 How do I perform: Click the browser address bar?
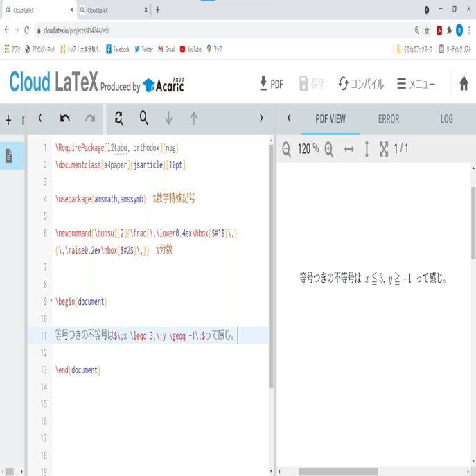[223, 30]
